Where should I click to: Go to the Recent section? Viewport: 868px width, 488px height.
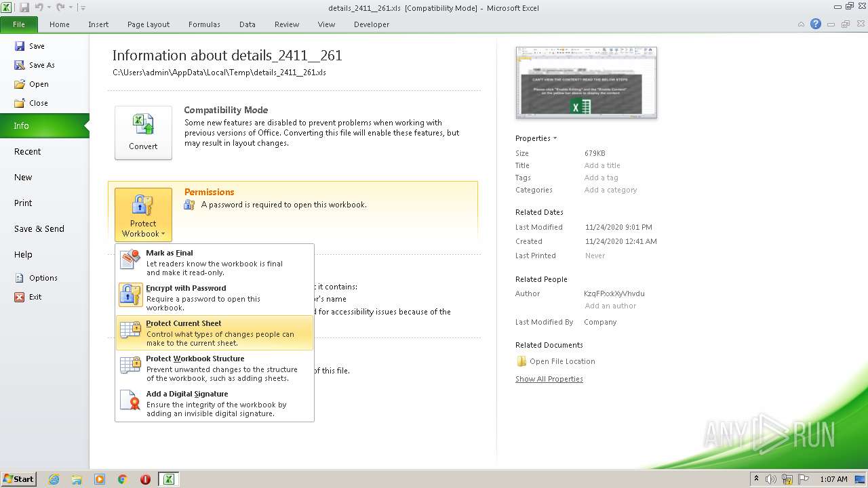click(44, 152)
